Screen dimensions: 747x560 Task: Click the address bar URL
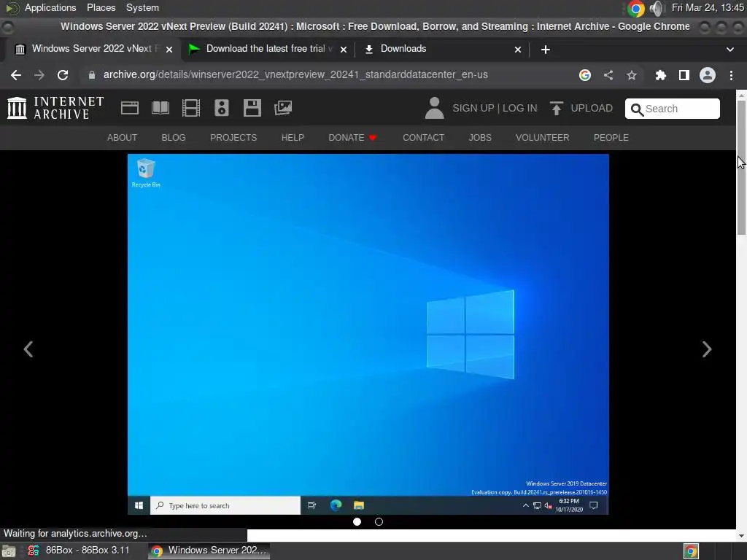[x=295, y=75]
